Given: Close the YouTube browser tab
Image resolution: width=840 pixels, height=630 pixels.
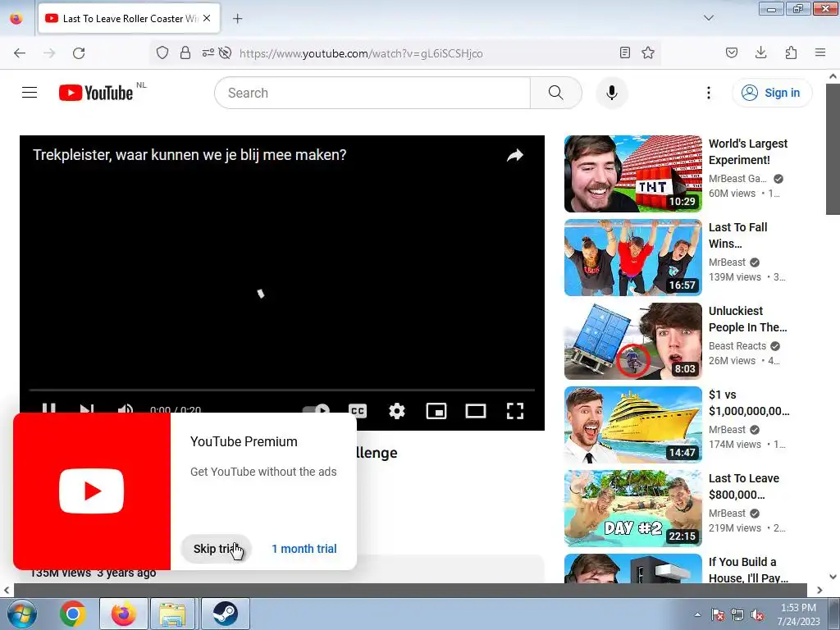Looking at the screenshot, I should 207,18.
